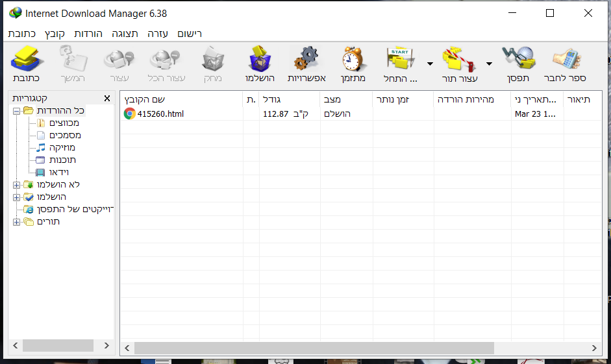Click the Add URL (כתובת) toolbar icon
This screenshot has height=364, width=611.
pos(26,59)
